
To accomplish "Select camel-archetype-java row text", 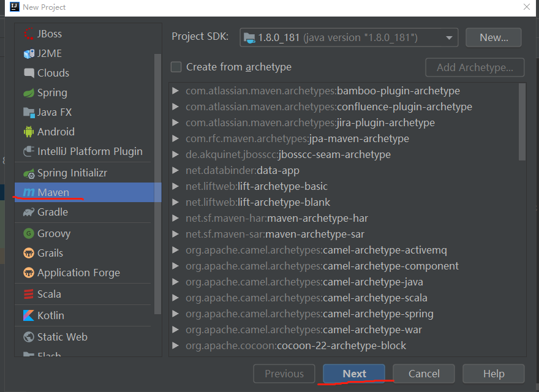I will pyautogui.click(x=304, y=282).
